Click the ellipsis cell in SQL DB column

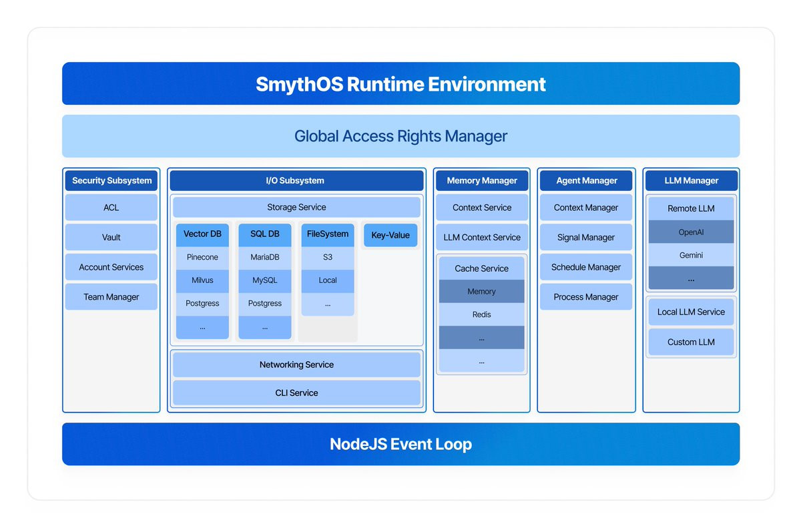coord(265,327)
